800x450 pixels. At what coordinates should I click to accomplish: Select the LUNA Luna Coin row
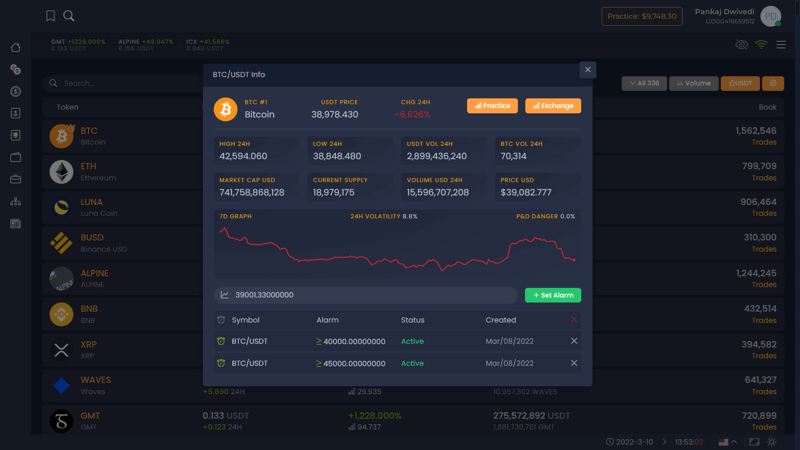[413, 208]
